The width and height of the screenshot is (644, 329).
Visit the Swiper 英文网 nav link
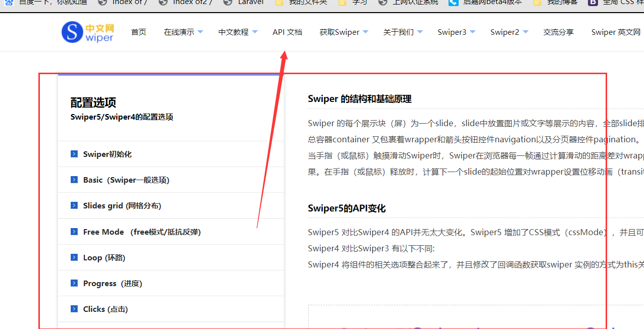click(616, 32)
